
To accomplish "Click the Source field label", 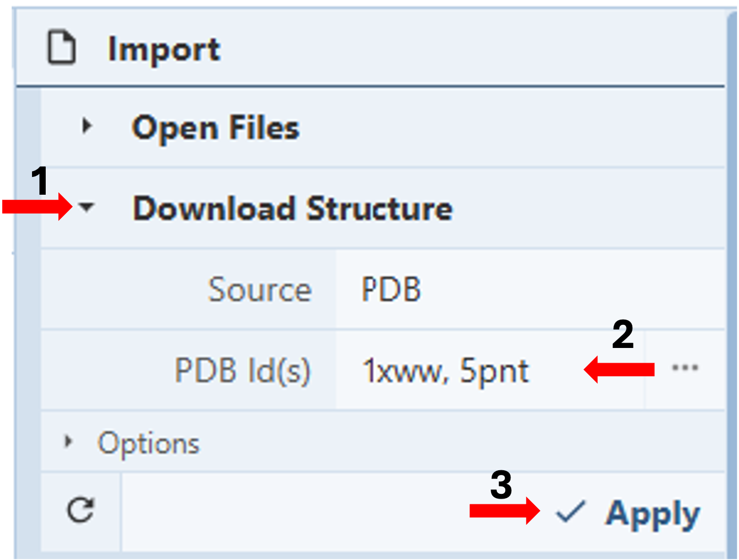I will click(x=259, y=289).
